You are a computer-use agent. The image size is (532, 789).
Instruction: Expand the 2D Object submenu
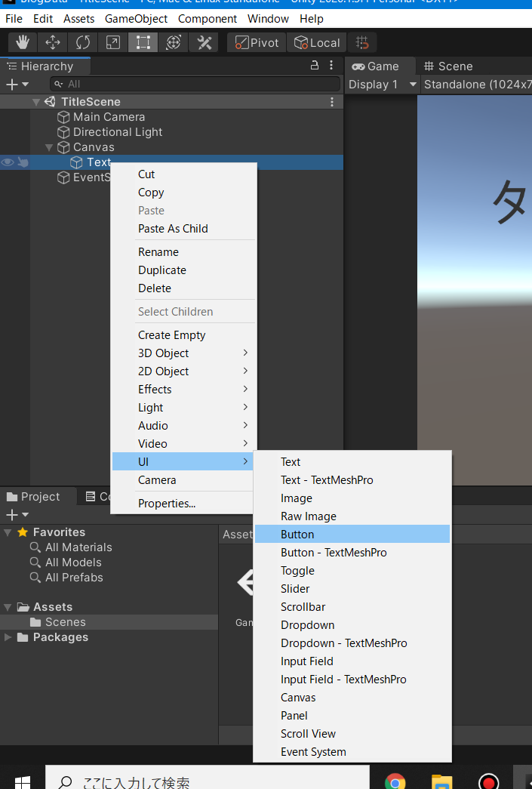[183, 371]
